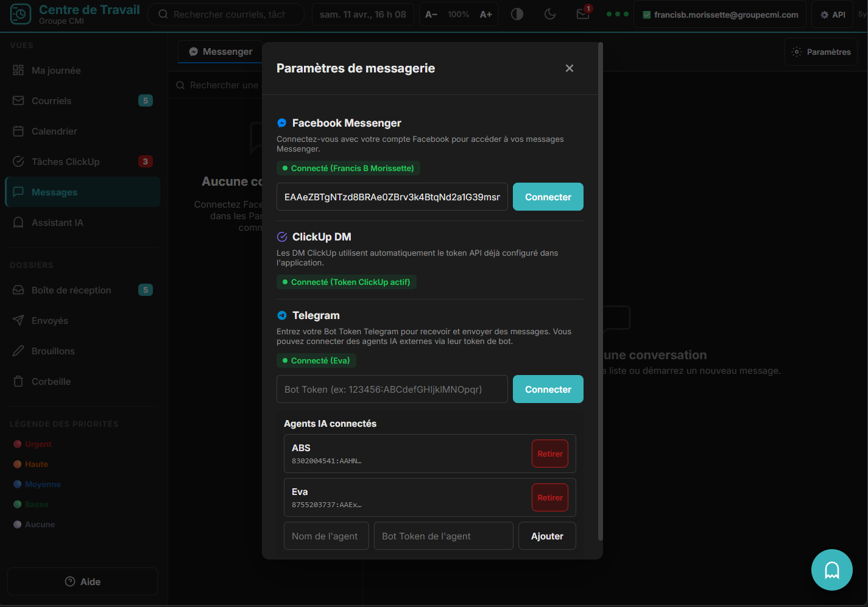Remove the Eva agent with Retirer
Viewport: 868px width, 607px height.
(549, 497)
